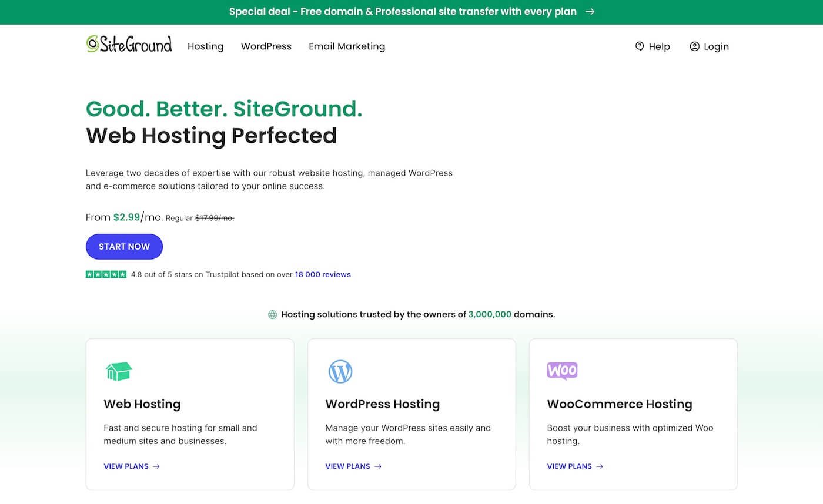823x504 pixels.
Task: Click the Boost your business description
Action: pos(630,434)
